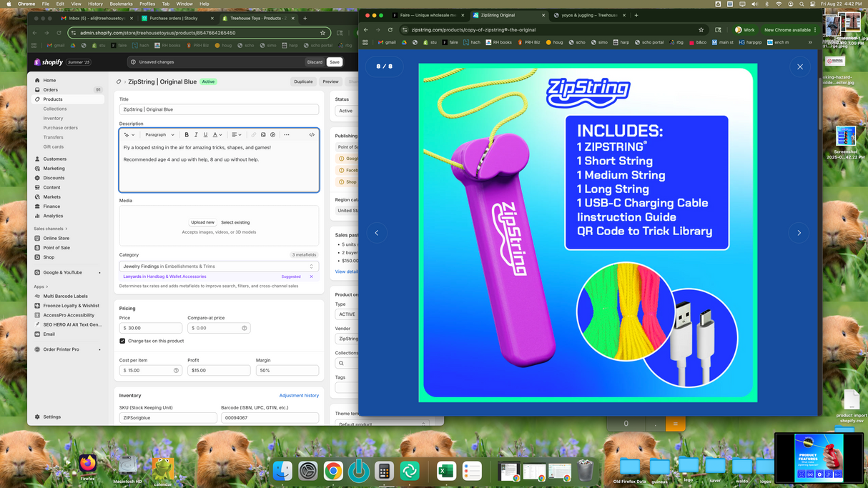Viewport: 868px width, 488px height.
Task: Italicize text using the description toolbar
Action: pos(196,134)
